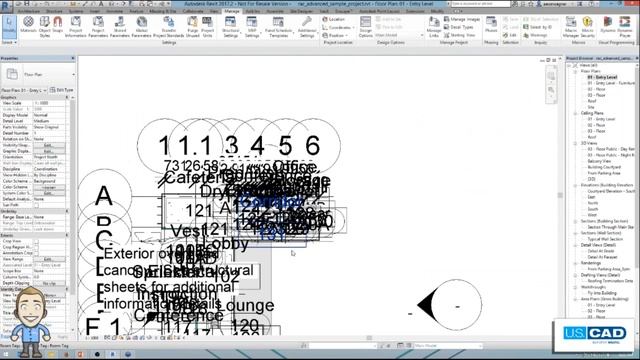The width and height of the screenshot is (640, 360).
Task: Open the Phases tool
Action: pyautogui.click(x=491, y=25)
